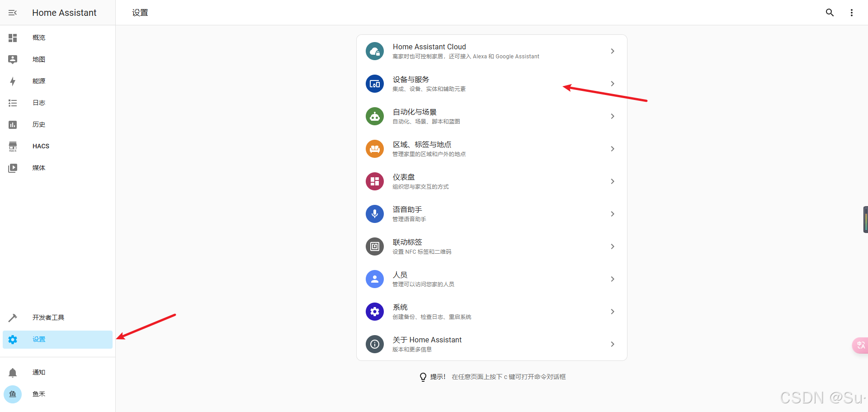This screenshot has width=868, height=412.
Task: Open 自动化与场景 settings
Action: [491, 116]
